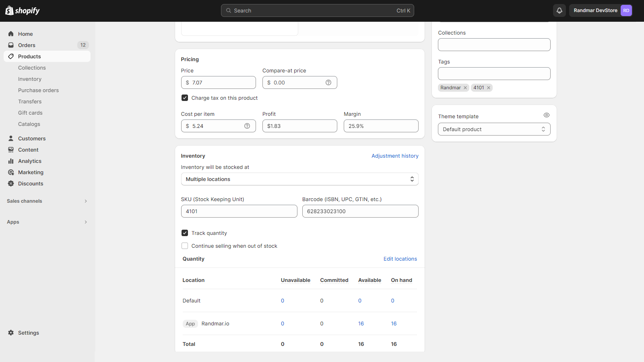Click the On hand column header
Image resolution: width=644 pixels, height=362 pixels.
click(401, 280)
